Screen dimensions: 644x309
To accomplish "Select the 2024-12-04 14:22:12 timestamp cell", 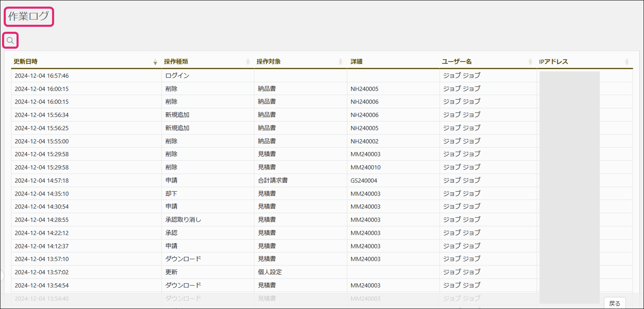I will [x=41, y=233].
